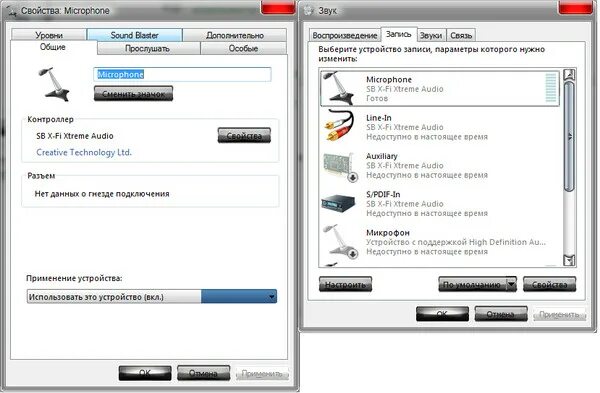Select the Auxiliary sound card icon
This screenshot has width=600, height=393.
340,167
